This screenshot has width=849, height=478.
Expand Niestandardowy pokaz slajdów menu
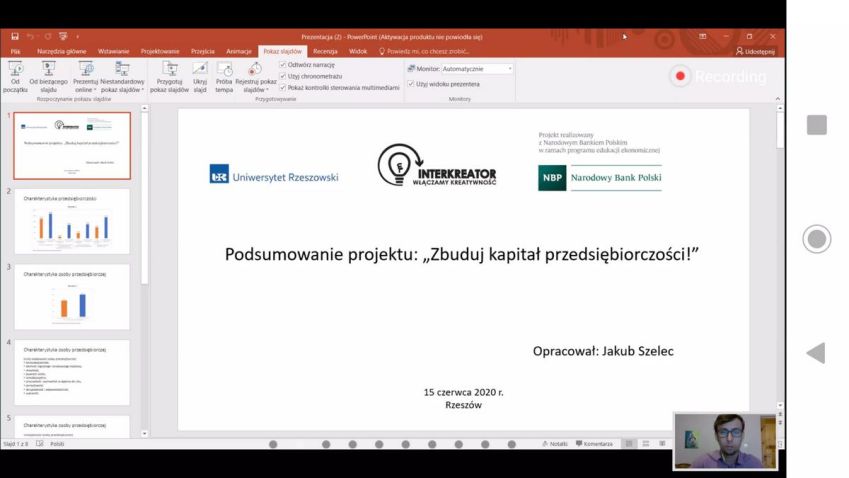pyautogui.click(x=122, y=88)
